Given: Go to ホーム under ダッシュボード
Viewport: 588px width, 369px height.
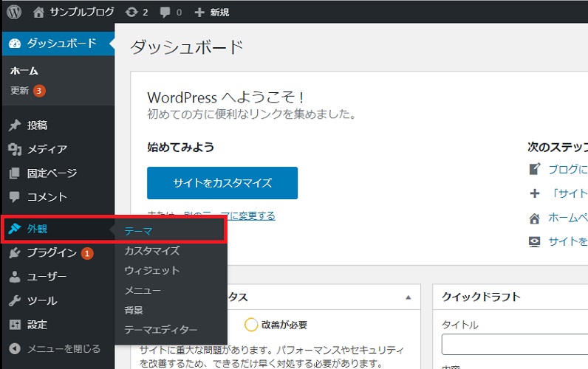Looking at the screenshot, I should tap(24, 70).
